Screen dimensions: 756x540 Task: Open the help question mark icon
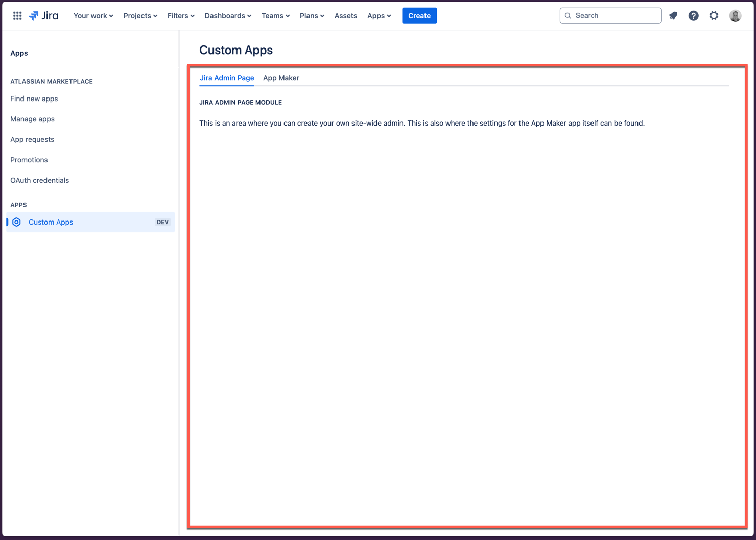pyautogui.click(x=693, y=16)
